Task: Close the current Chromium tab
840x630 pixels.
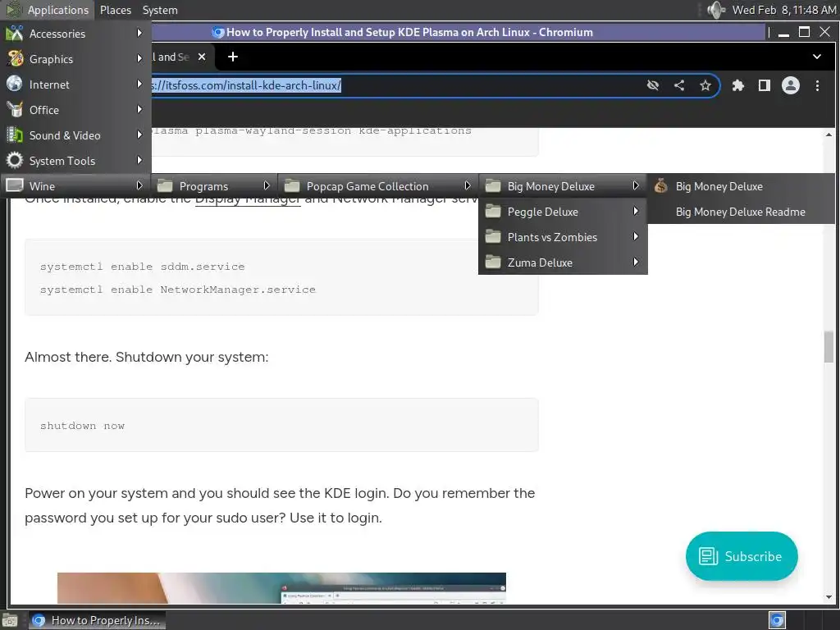Action: [202, 57]
